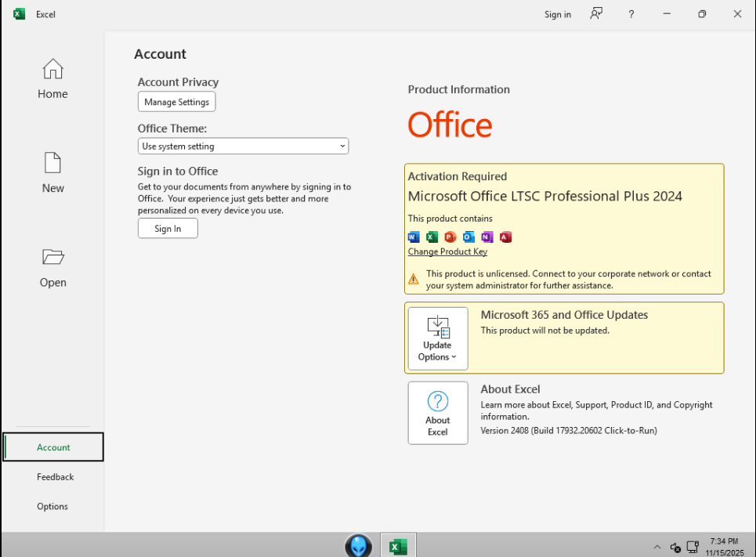This screenshot has width=756, height=557.
Task: Open the Update Options menu
Action: (x=437, y=338)
